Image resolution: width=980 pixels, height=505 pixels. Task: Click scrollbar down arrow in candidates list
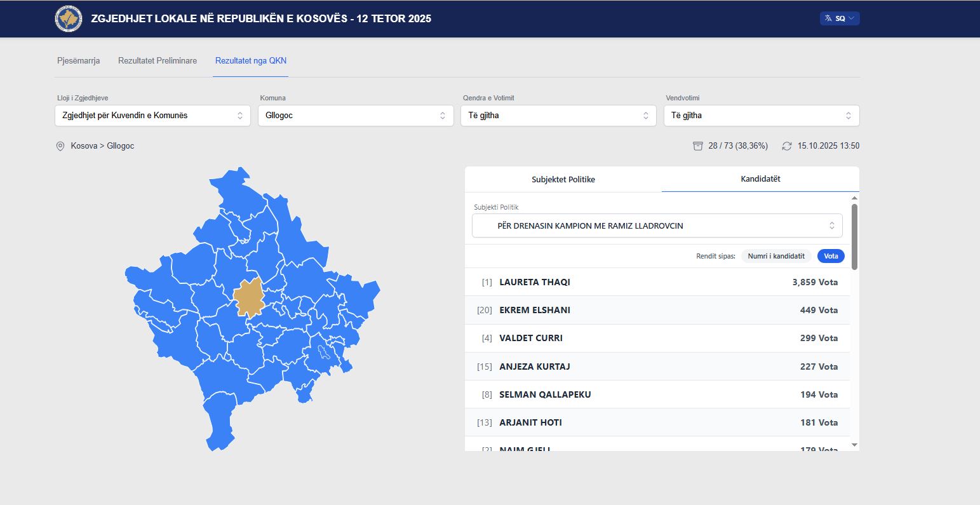coord(854,445)
